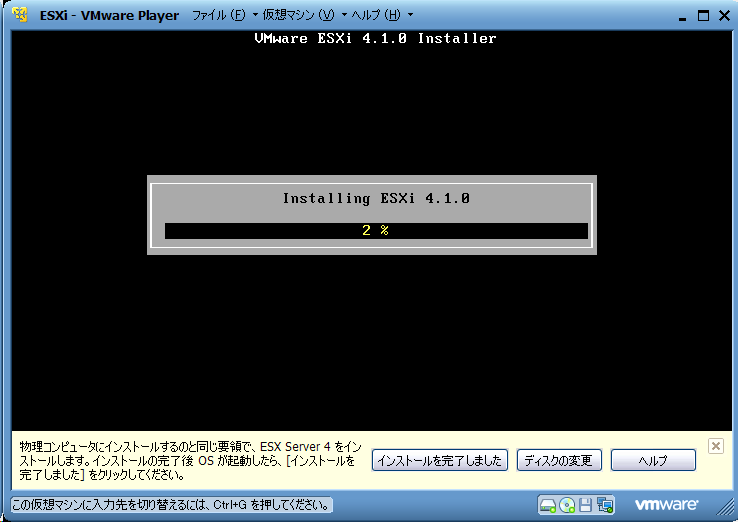Click the hard disk device status icon
738x522 pixels.
point(548,506)
